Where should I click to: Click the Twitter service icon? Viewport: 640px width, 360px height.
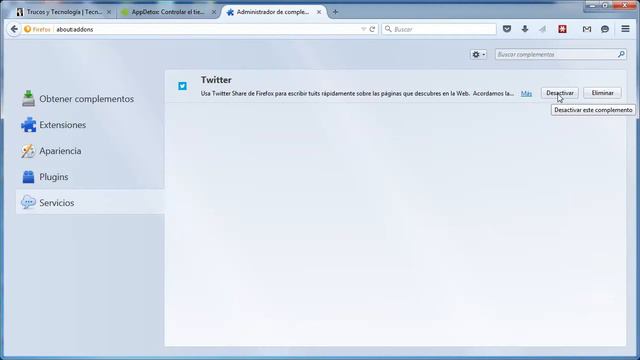pos(182,86)
